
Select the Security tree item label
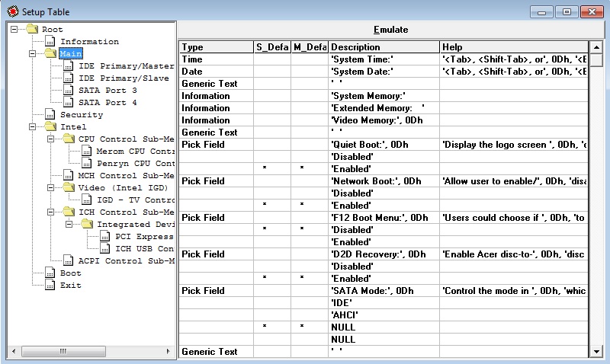(x=82, y=114)
